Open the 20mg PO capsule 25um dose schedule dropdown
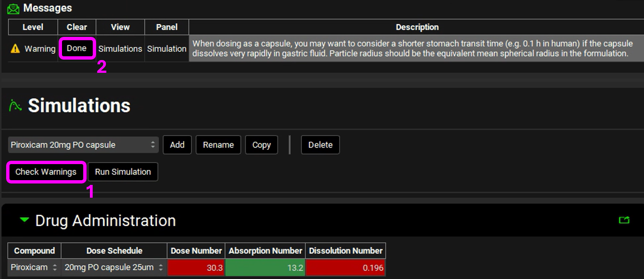 114,267
